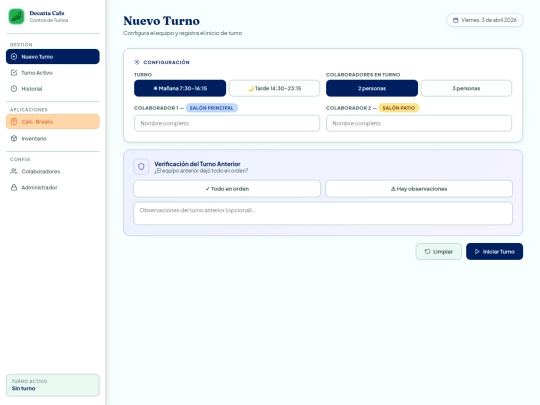540x405 pixels.
Task: Mark Todo en orden
Action: tap(227, 189)
